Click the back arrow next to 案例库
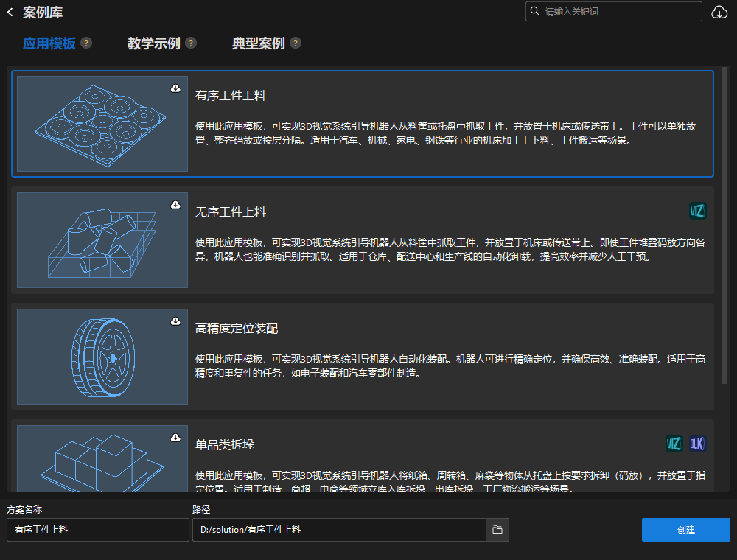 coord(10,12)
